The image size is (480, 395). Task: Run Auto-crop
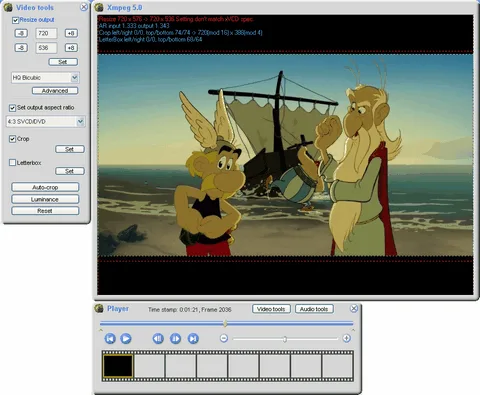[45, 187]
